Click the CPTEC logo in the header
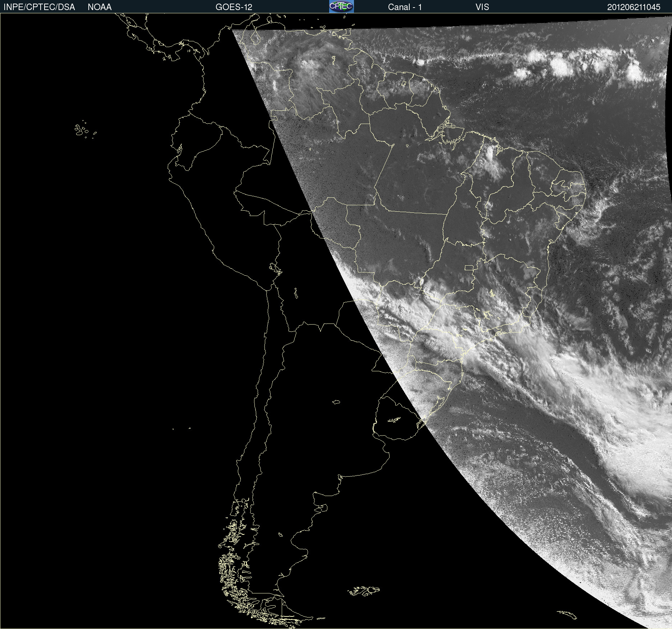The width and height of the screenshot is (672, 629). [x=341, y=6]
